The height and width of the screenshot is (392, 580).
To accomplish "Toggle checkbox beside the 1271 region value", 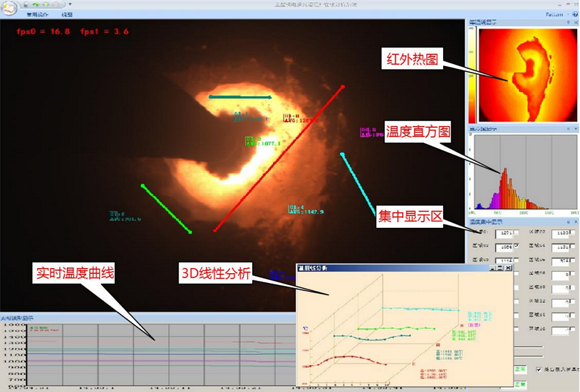I will 517,233.
